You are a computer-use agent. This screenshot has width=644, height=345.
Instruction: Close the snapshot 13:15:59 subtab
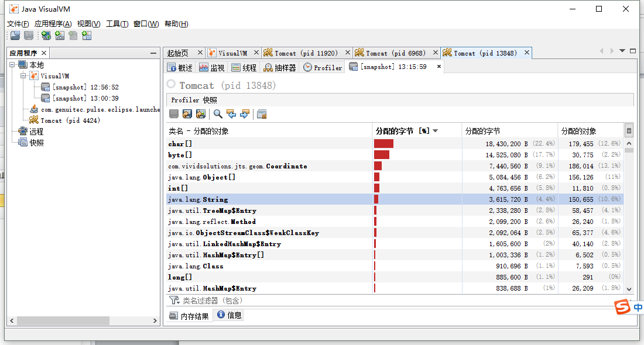(439, 67)
